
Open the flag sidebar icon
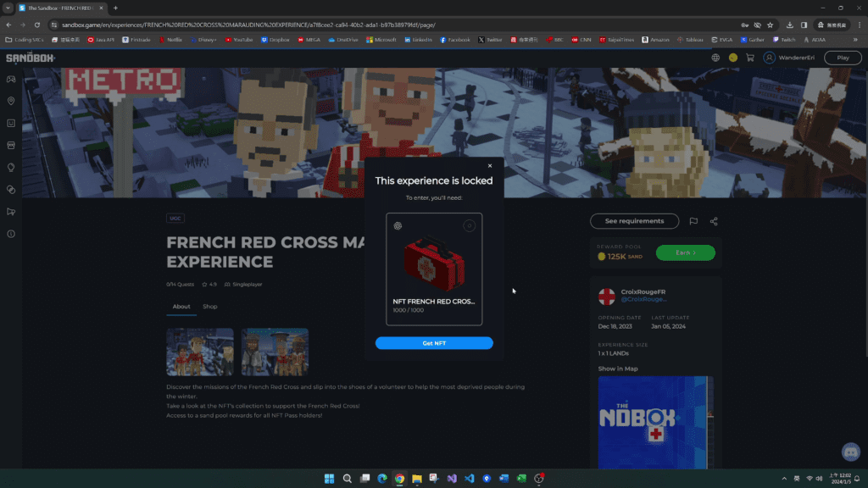[11, 212]
